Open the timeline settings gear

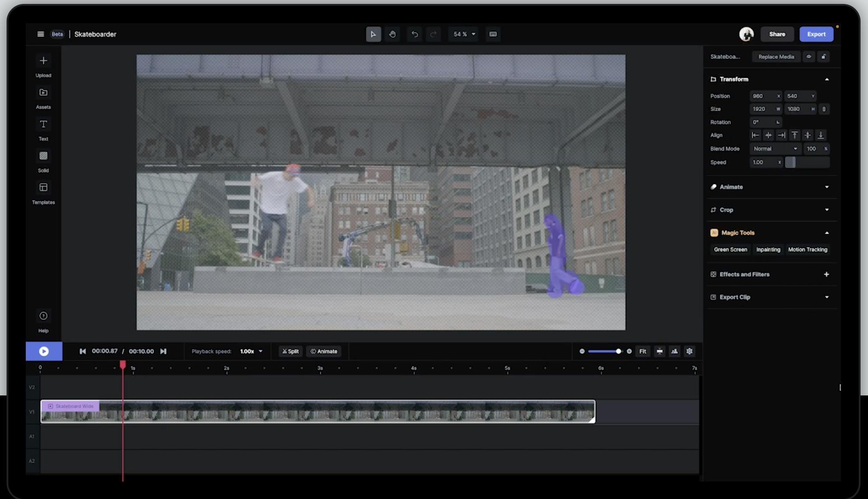[689, 351]
